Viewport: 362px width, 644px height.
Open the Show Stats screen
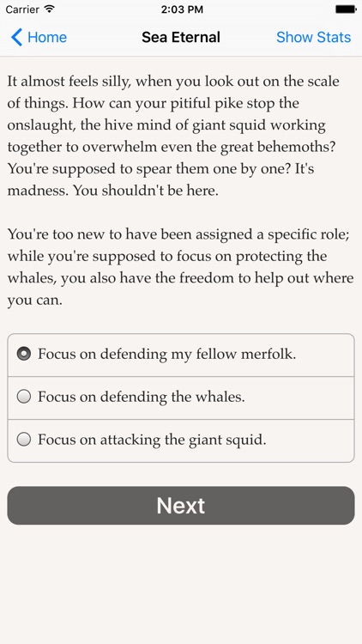314,37
